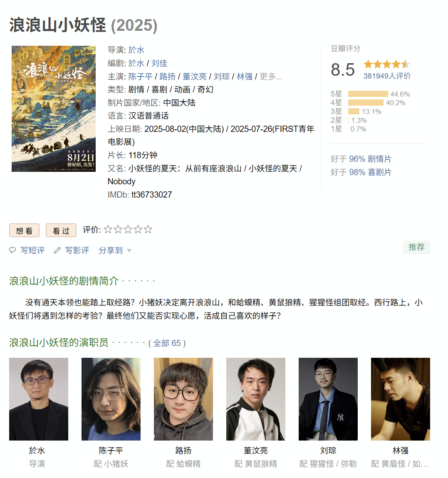Open the full cast list 全部 65
This screenshot has height=478, width=448.
click(167, 343)
